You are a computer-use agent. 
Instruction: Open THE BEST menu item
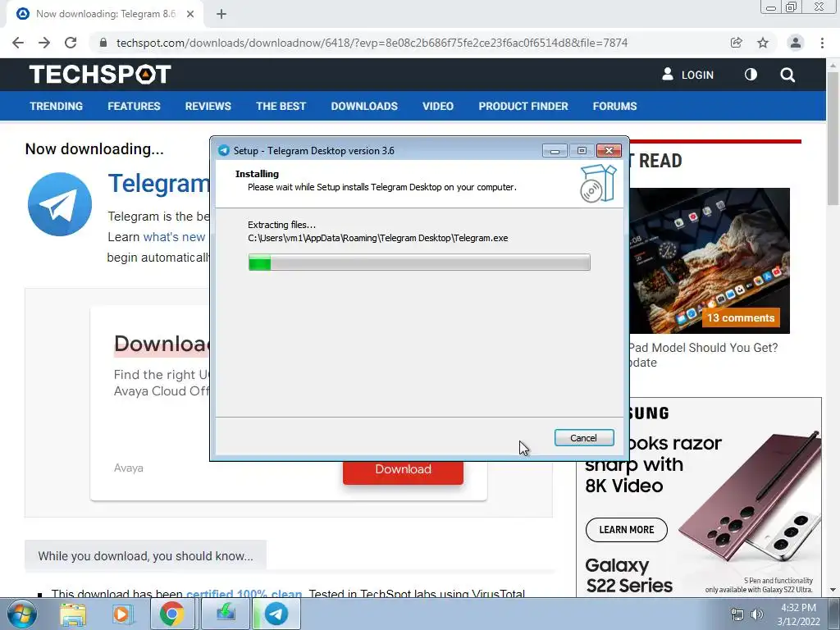(281, 106)
